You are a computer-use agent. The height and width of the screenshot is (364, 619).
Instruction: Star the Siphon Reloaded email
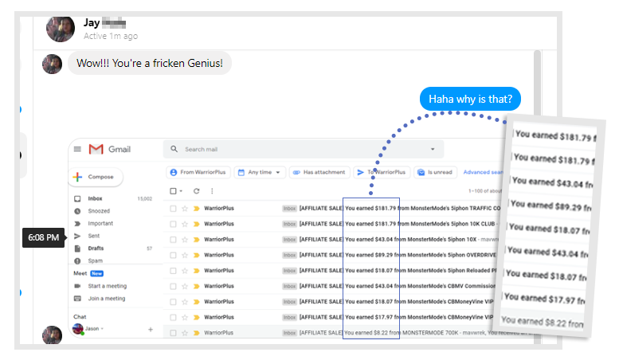coord(184,271)
